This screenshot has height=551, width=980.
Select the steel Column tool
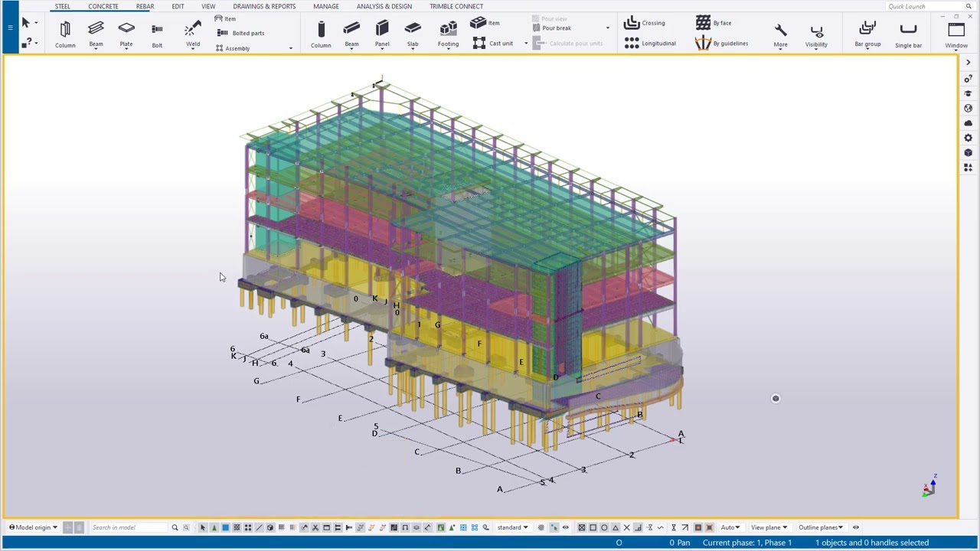[65, 34]
